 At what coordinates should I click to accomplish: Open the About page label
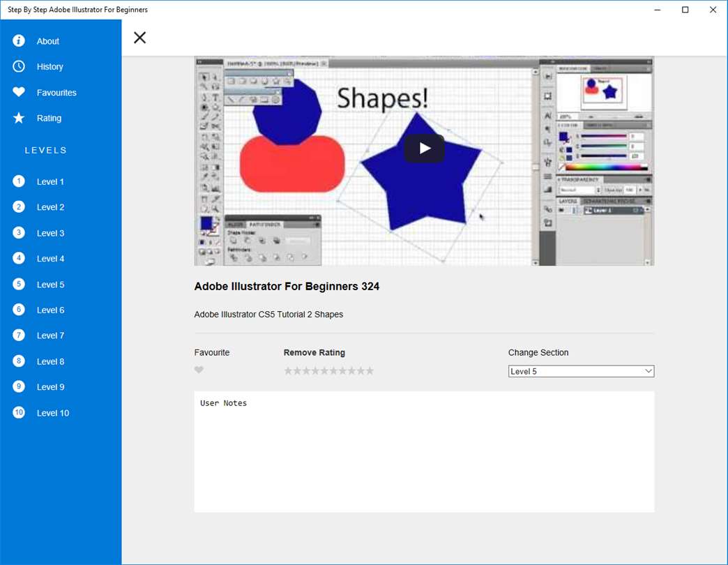(x=48, y=41)
